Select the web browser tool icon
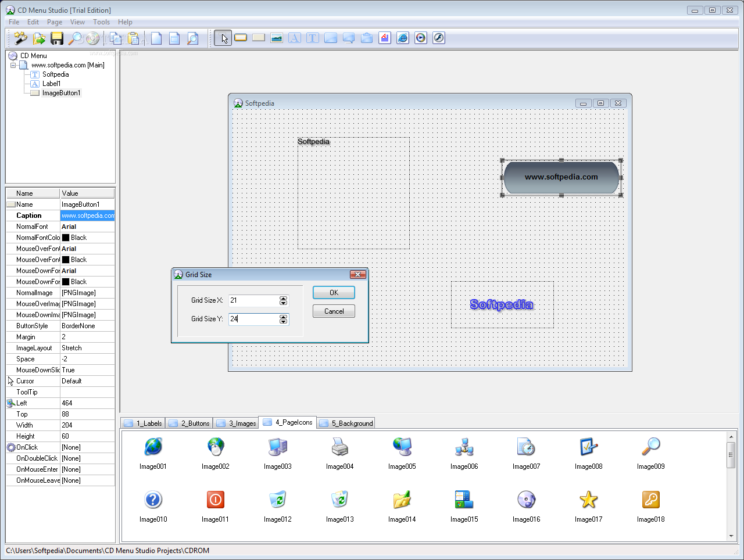Screen dimensions: 744x560 (403, 38)
